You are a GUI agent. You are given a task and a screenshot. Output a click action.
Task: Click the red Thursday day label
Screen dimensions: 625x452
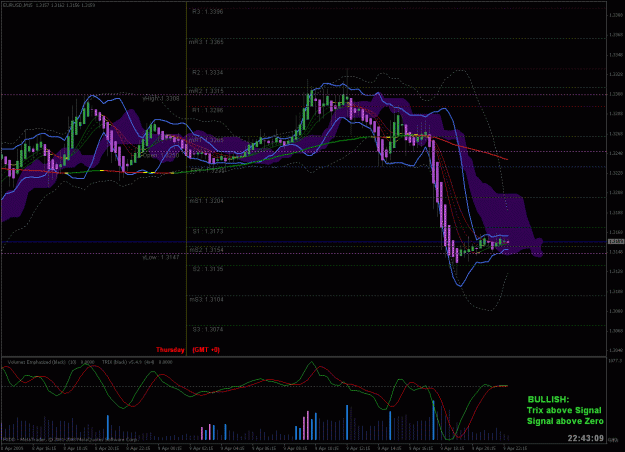coord(170,350)
